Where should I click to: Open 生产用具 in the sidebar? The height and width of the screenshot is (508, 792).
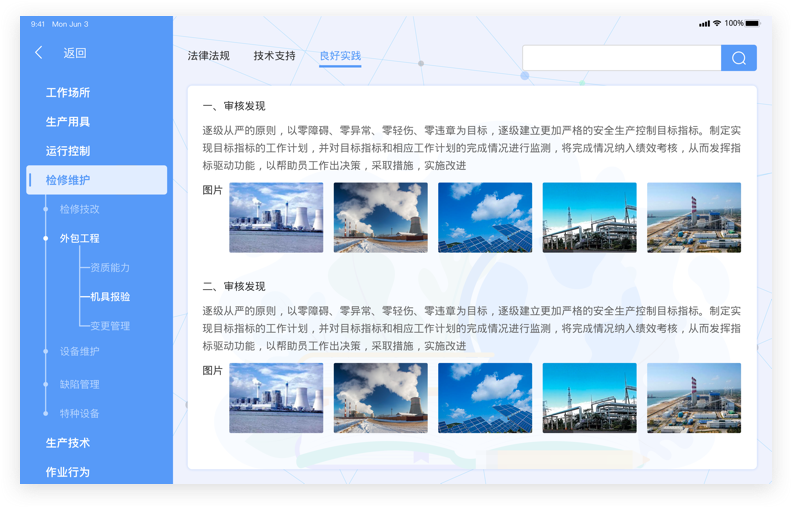click(68, 122)
